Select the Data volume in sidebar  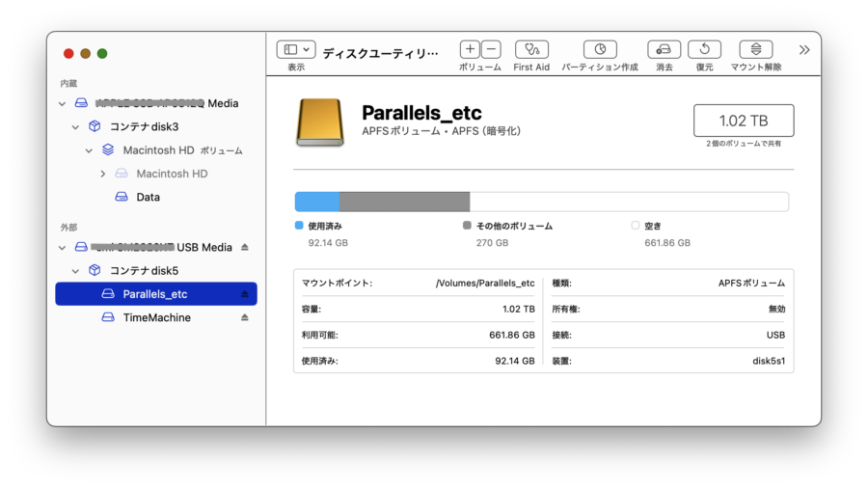coord(148,197)
